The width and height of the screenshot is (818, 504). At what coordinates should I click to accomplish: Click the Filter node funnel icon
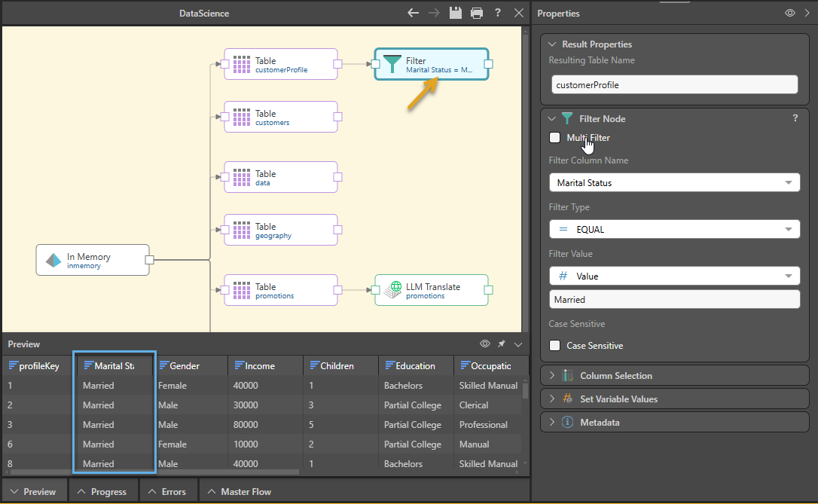pyautogui.click(x=392, y=65)
